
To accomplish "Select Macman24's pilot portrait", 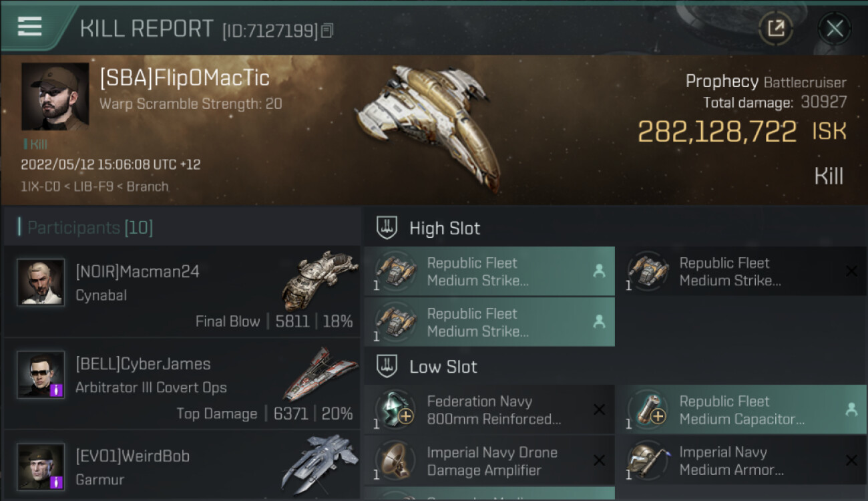I will tap(41, 282).
